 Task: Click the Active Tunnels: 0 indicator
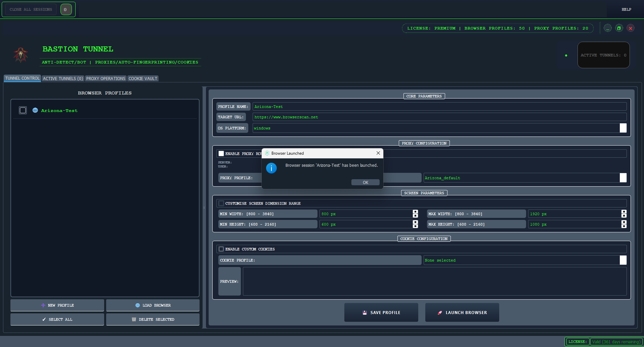coord(603,55)
